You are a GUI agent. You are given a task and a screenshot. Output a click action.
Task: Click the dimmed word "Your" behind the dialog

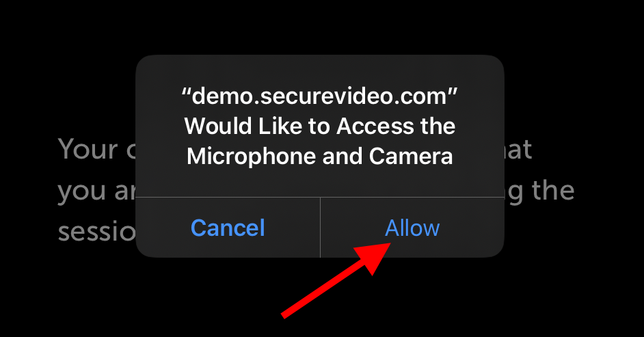(88, 149)
